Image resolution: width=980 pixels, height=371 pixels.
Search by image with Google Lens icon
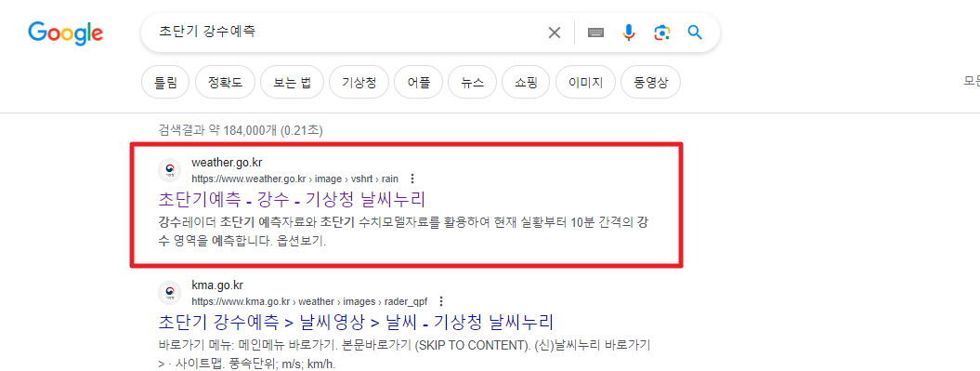pos(662,33)
